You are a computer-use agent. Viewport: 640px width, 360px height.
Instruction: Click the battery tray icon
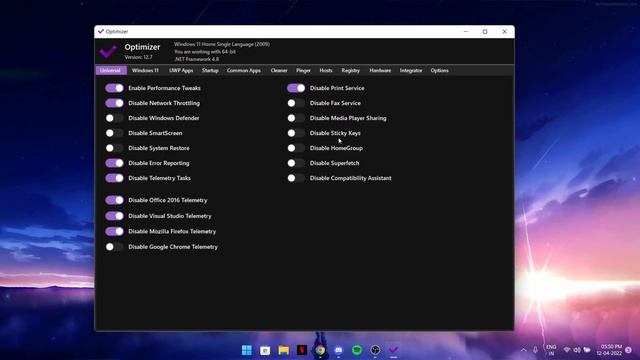click(x=587, y=350)
